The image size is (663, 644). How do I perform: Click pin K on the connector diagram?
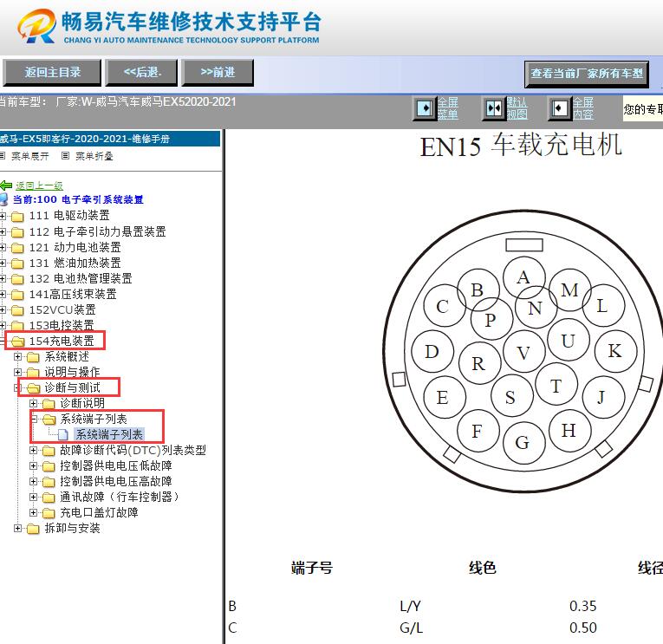[x=615, y=351]
